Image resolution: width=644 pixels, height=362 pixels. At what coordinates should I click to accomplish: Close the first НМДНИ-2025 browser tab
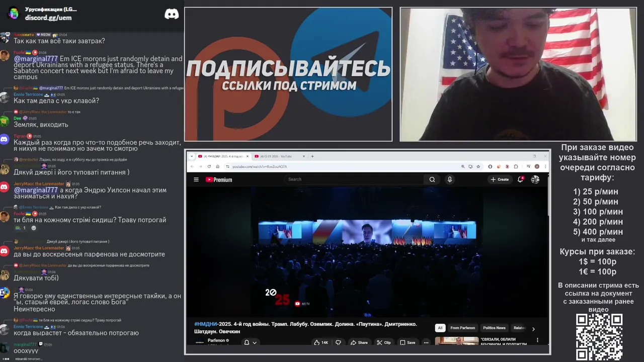(x=247, y=156)
